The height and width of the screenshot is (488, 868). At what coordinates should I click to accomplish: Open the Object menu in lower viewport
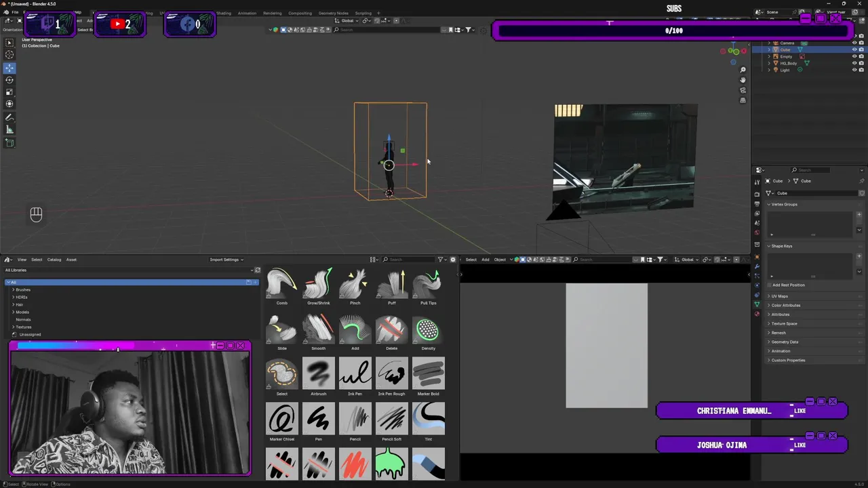coord(500,260)
